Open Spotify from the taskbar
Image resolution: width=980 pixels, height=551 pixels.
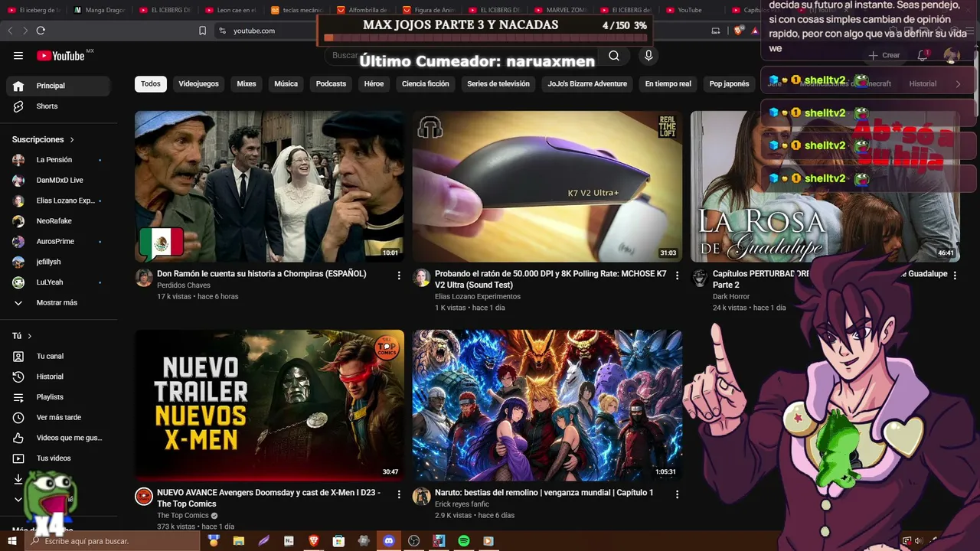click(463, 541)
